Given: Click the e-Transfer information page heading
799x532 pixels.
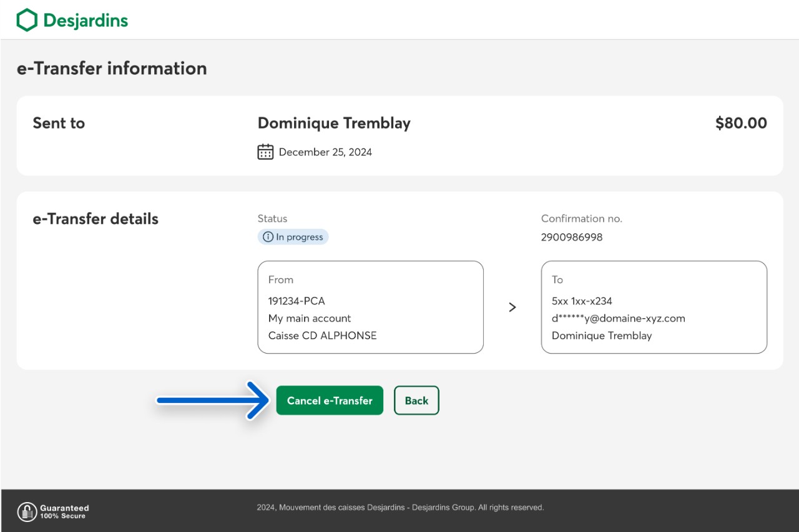Looking at the screenshot, I should coord(112,68).
